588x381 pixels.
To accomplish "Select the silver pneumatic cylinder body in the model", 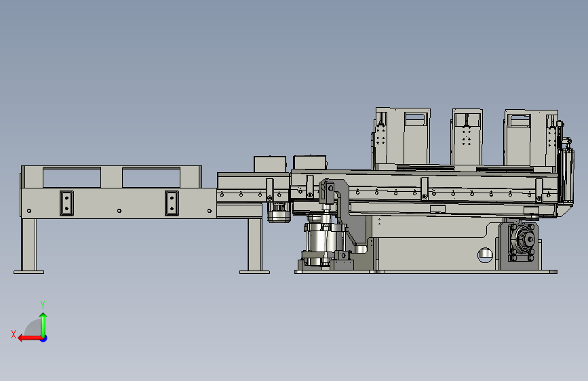I will pos(325,241).
